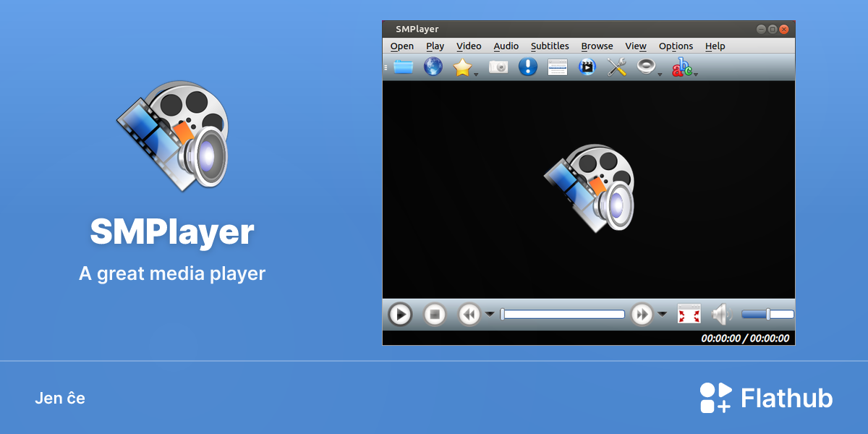Click the toolbar grip handle
This screenshot has height=434, width=868.
coord(386,67)
